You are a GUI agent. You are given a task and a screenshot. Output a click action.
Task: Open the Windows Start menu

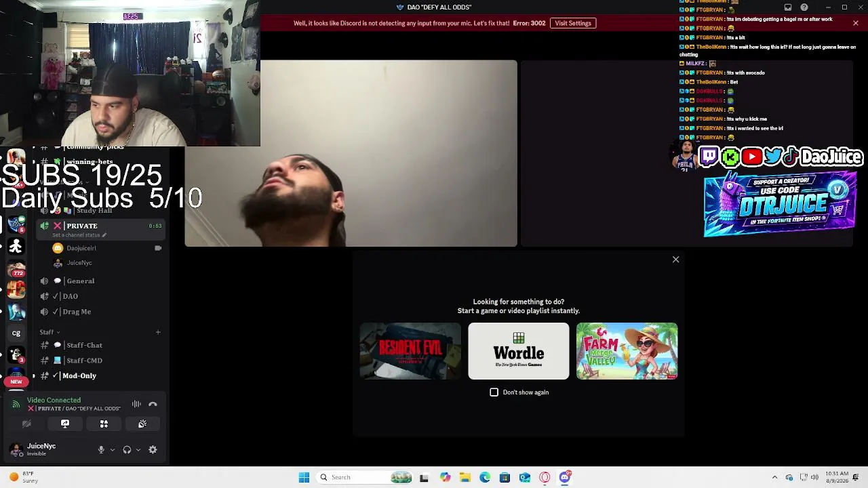coord(304,477)
